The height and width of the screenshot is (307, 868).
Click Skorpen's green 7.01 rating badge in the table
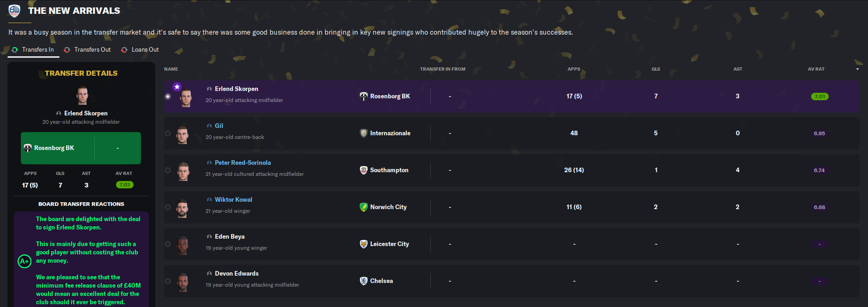point(819,96)
